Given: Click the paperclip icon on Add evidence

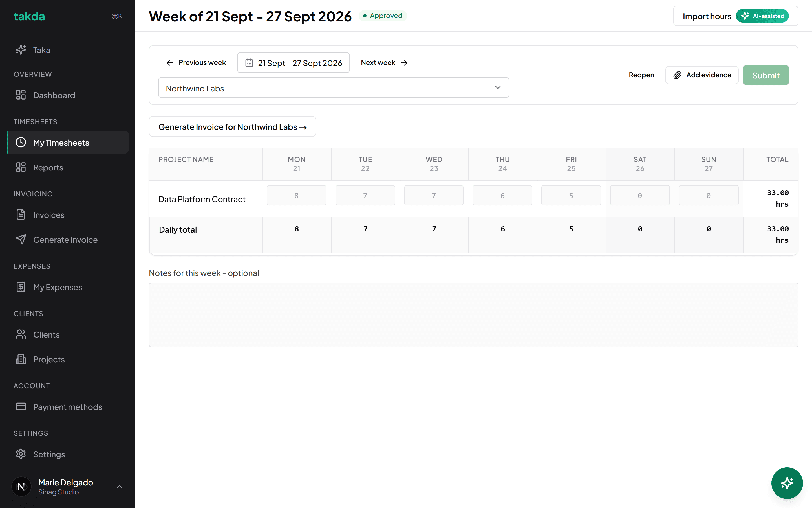Looking at the screenshot, I should [677, 75].
